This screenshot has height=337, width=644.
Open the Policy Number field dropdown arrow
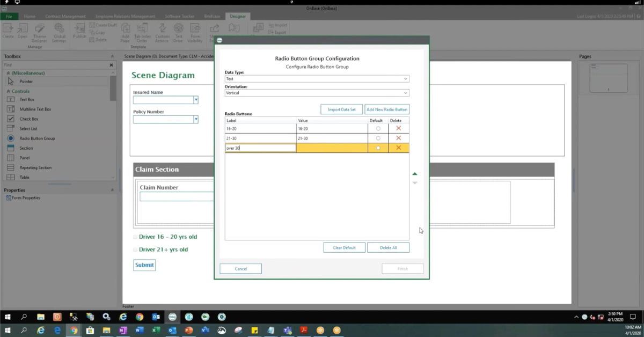click(x=196, y=120)
